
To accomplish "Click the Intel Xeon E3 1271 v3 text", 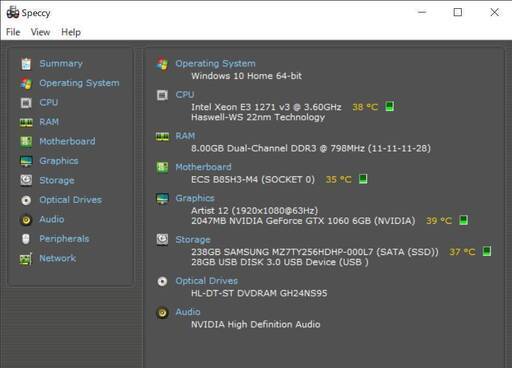I will 266,107.
